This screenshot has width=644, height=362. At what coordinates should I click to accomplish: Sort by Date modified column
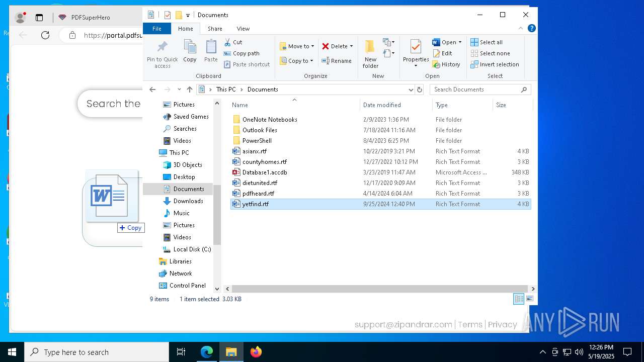pos(396,105)
